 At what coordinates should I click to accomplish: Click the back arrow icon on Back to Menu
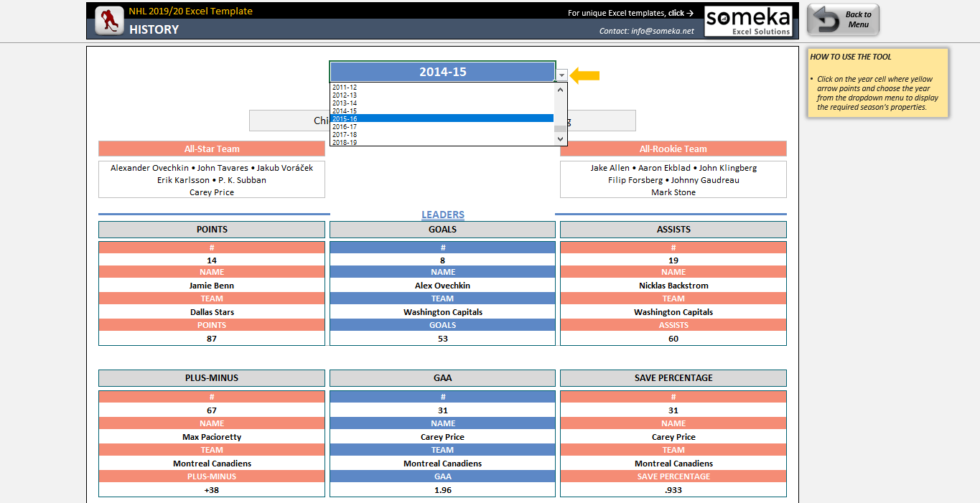[824, 19]
